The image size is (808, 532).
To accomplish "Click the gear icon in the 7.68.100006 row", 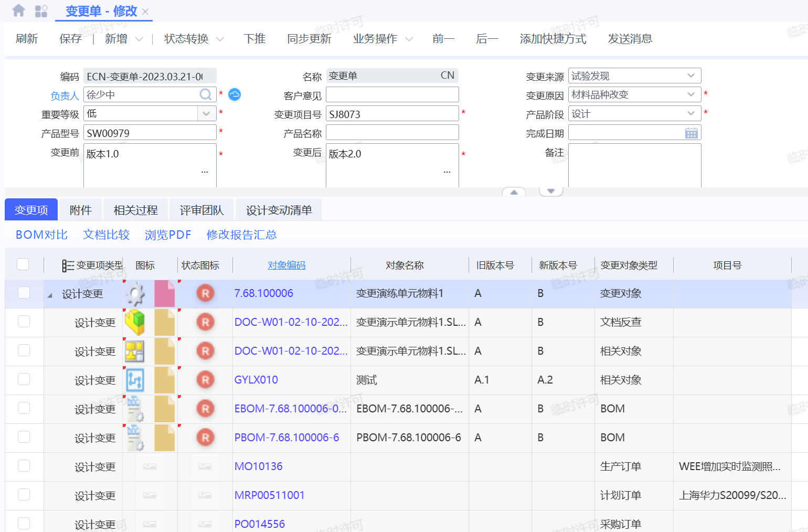I will 136,294.
